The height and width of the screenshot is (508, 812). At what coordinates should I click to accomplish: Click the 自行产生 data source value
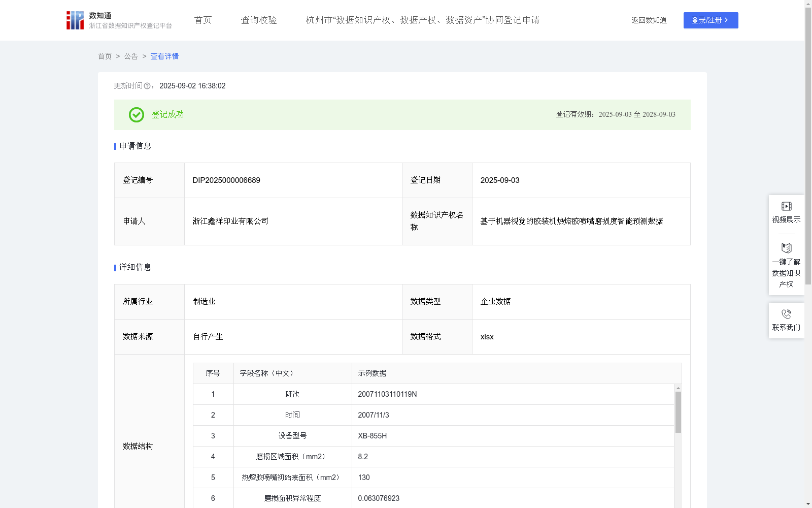tap(208, 336)
